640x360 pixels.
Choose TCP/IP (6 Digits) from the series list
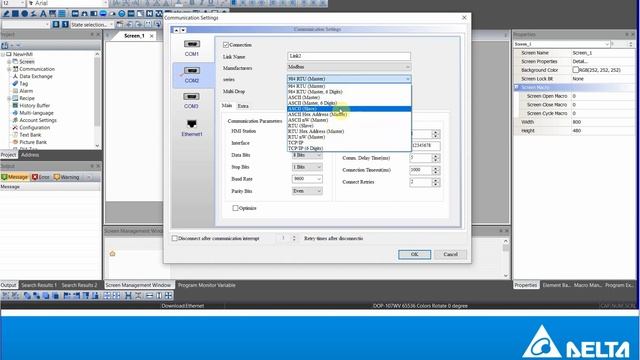tap(349, 148)
